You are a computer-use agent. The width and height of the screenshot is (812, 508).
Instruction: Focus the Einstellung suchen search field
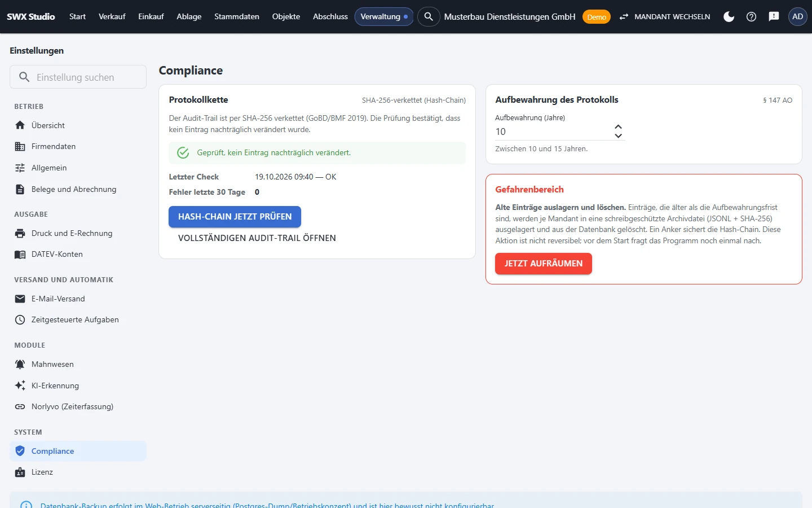coord(78,77)
